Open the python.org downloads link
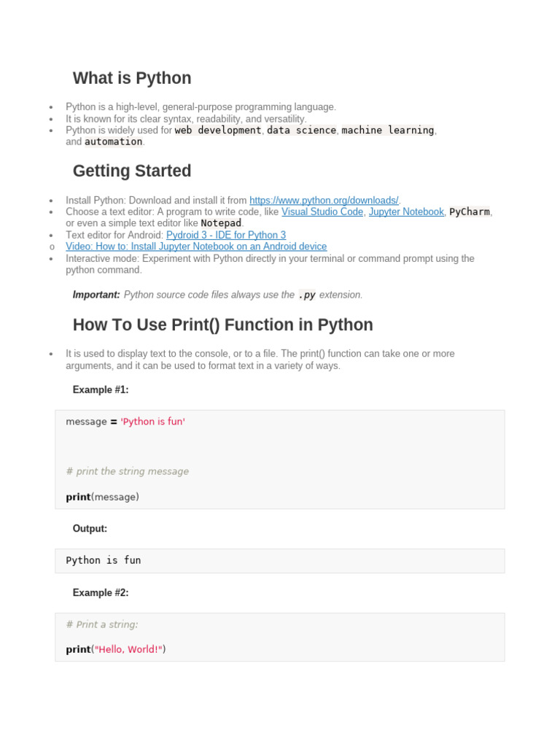This screenshot has width=560, height=747. tap(324, 201)
